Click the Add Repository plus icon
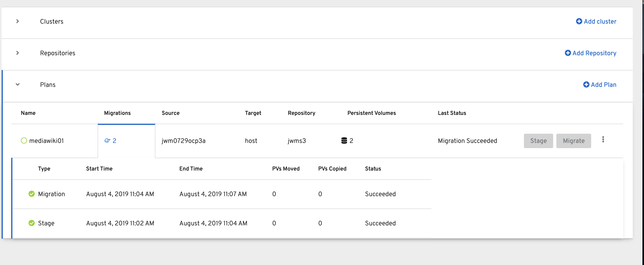 [568, 53]
